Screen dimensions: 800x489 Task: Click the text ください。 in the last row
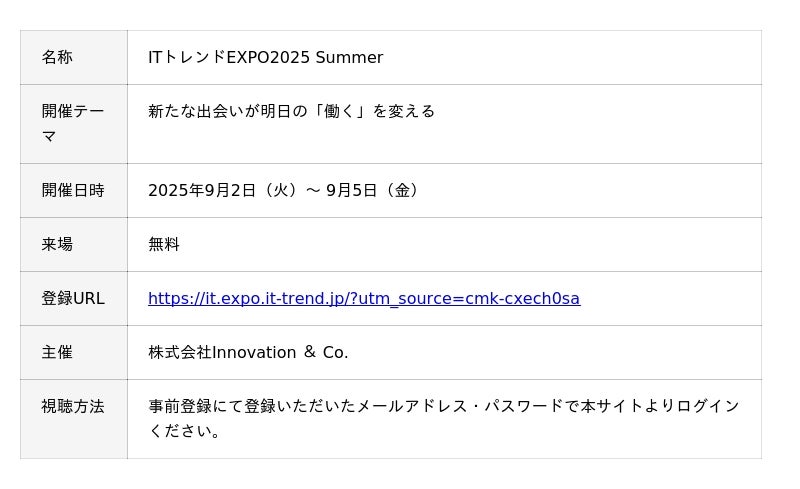tap(185, 431)
